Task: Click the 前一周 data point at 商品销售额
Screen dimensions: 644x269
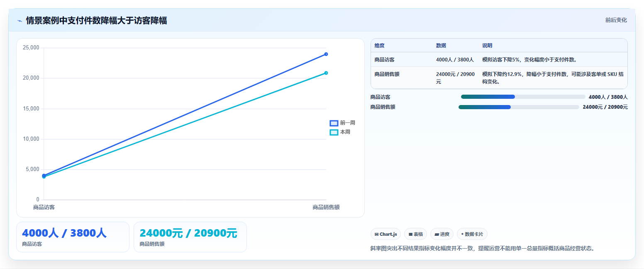Action: point(326,54)
